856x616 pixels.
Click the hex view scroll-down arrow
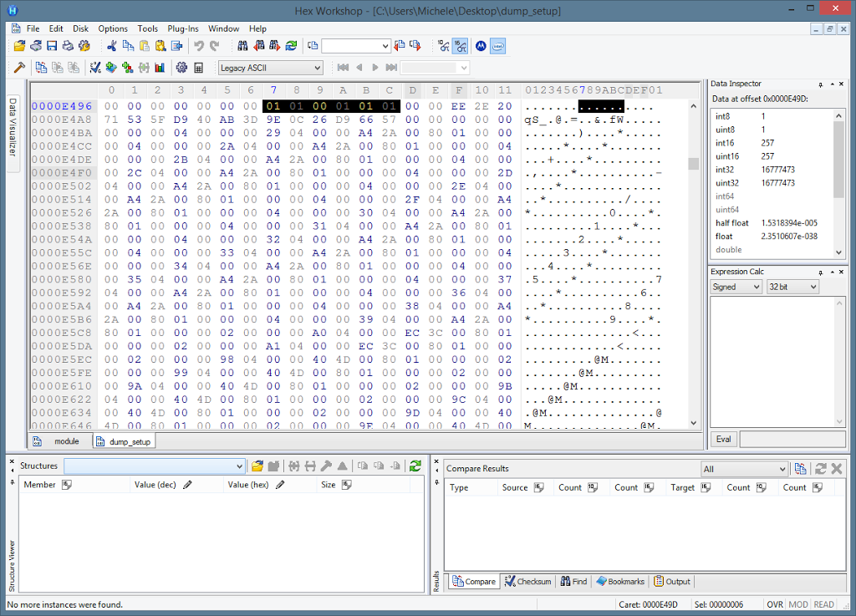tap(693, 423)
